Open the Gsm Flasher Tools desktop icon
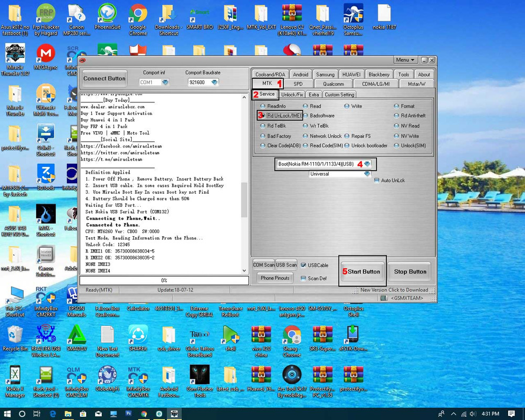Image resolution: width=525 pixels, height=420 pixels. click(x=199, y=381)
